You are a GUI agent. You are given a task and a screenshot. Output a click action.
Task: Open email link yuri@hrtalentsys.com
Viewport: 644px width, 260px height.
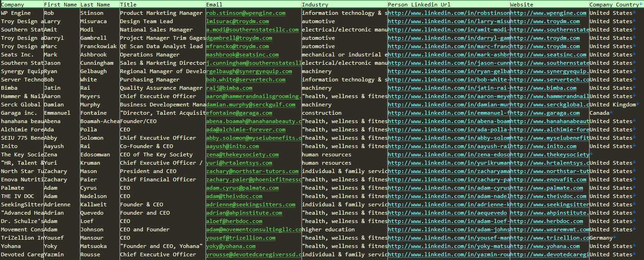pos(239,163)
